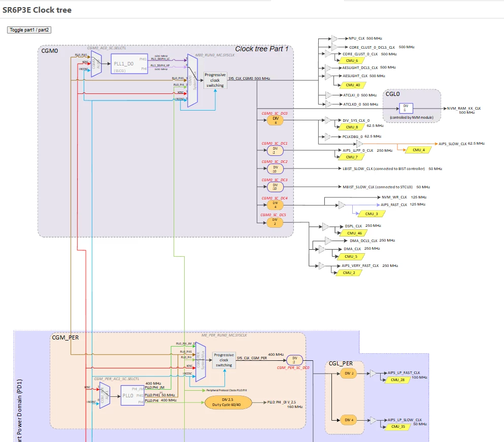The image size is (504, 442).
Task: Click the CORE_CLUST_0_DCLS_CLK label
Action: point(372,47)
